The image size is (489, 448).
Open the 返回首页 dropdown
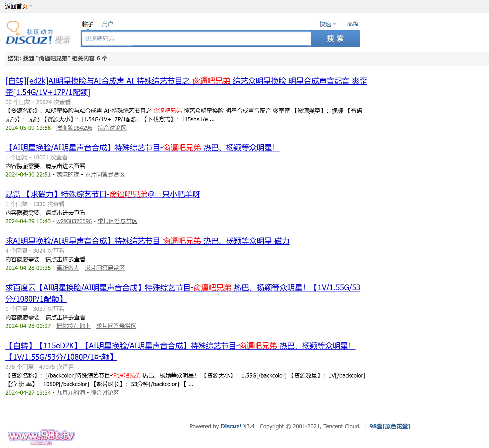pos(18,6)
